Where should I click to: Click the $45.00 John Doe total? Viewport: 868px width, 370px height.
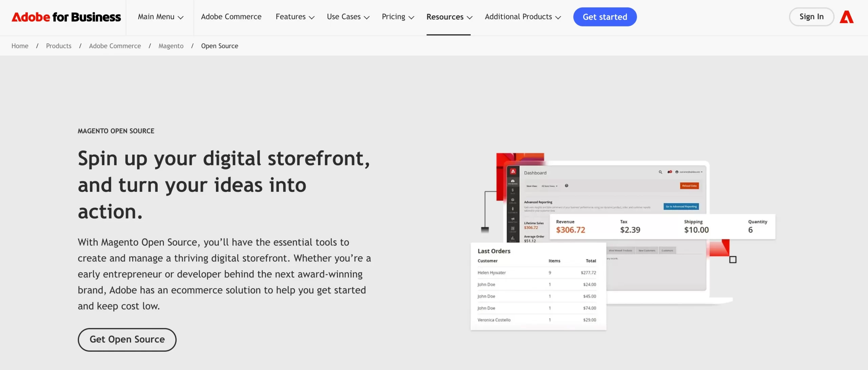[x=590, y=296]
